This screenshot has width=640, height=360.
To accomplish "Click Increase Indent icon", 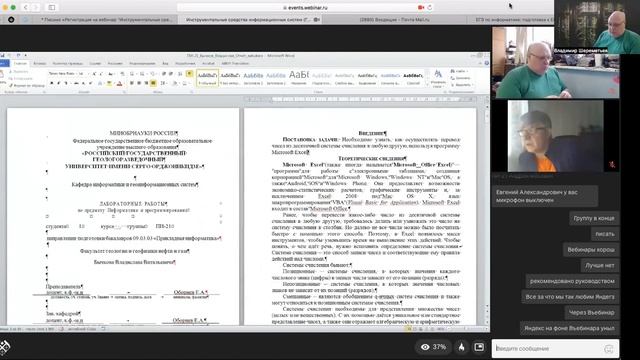I will (x=171, y=74).
